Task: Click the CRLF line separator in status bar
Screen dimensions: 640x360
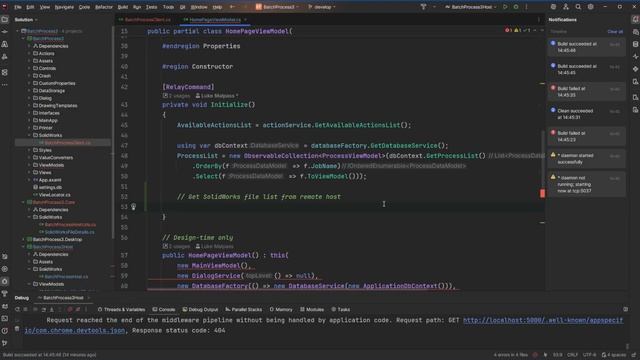Action: click(572, 355)
